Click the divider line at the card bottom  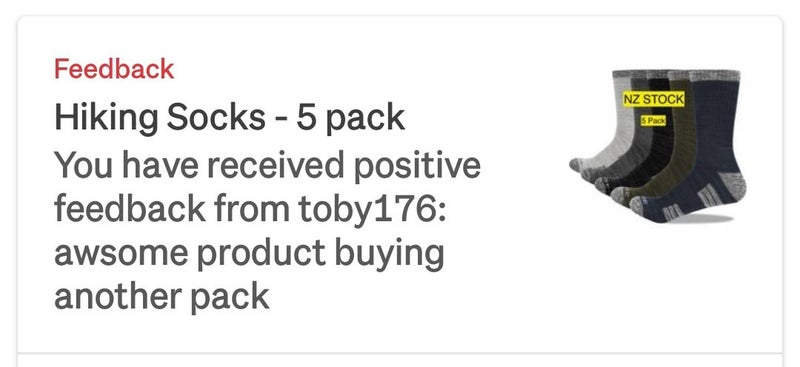click(400, 353)
